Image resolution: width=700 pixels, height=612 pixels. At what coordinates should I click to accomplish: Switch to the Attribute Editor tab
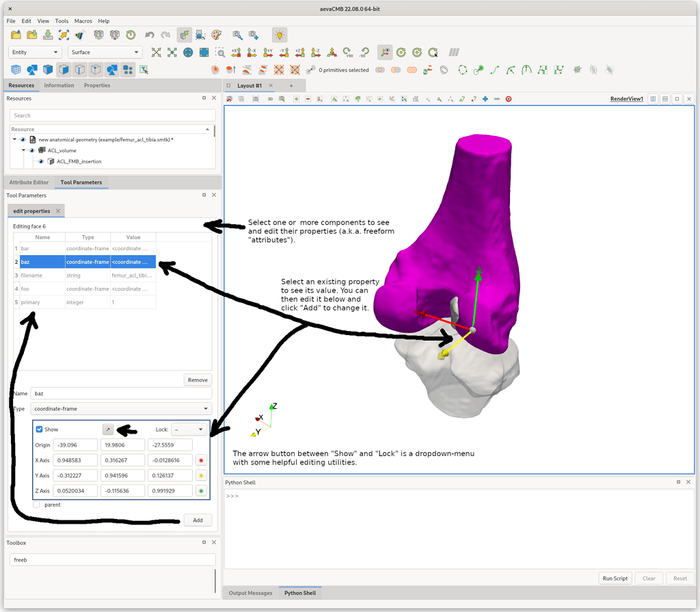click(x=28, y=182)
